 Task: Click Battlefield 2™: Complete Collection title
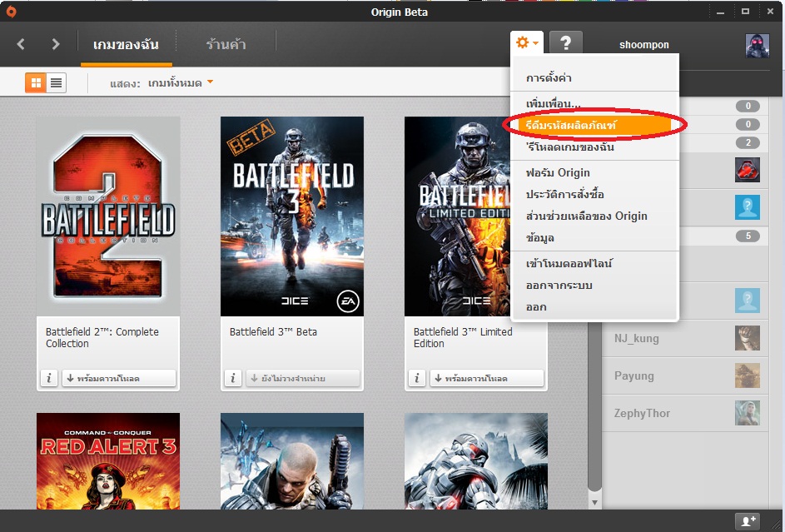pyautogui.click(x=102, y=338)
